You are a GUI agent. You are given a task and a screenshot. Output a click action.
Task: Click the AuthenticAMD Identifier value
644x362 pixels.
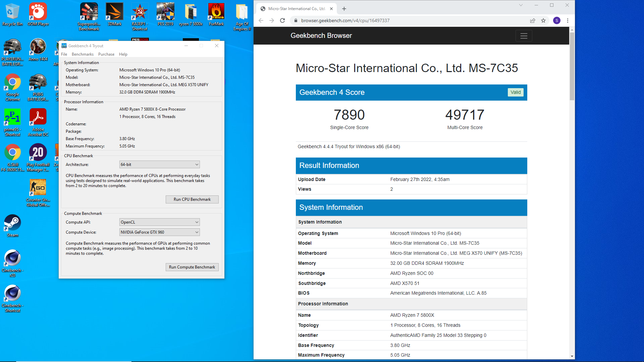pyautogui.click(x=438, y=336)
